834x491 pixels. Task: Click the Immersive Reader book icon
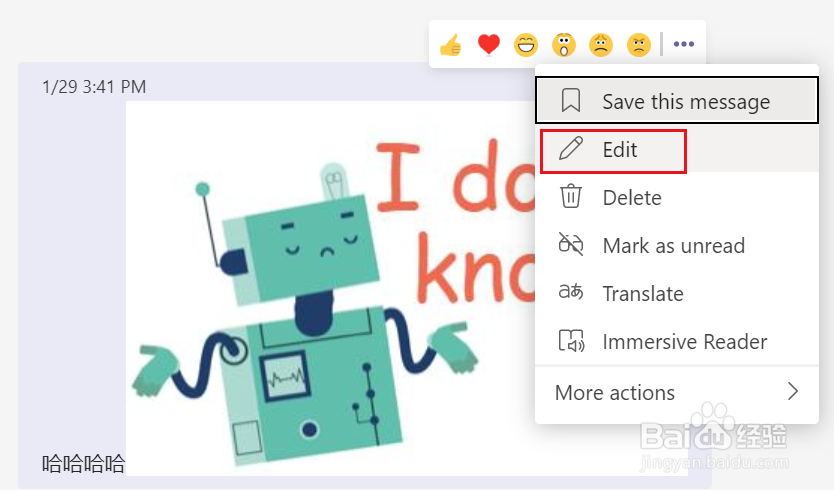click(x=571, y=341)
